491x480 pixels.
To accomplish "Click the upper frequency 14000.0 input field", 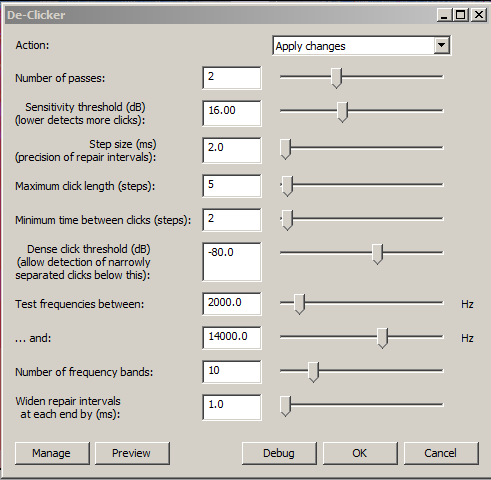I will tap(232, 338).
